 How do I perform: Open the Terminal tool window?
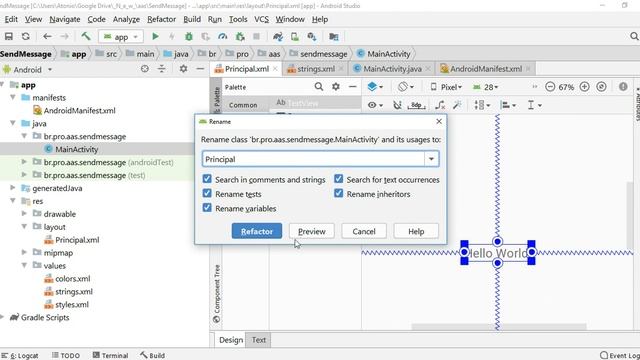tap(110, 356)
